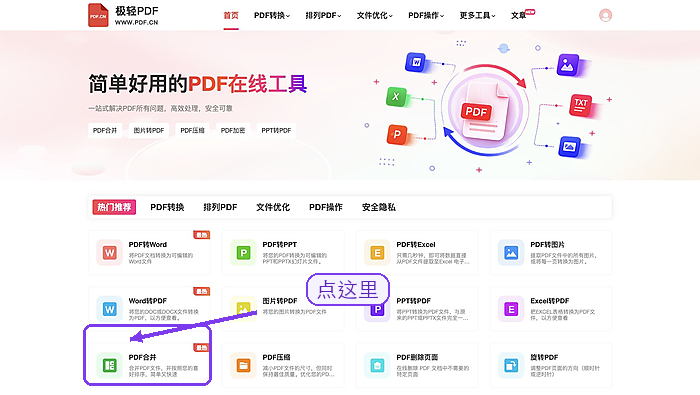Open the Excel转PDF card title
Viewport: 700px width, 395px height.
[x=550, y=301]
